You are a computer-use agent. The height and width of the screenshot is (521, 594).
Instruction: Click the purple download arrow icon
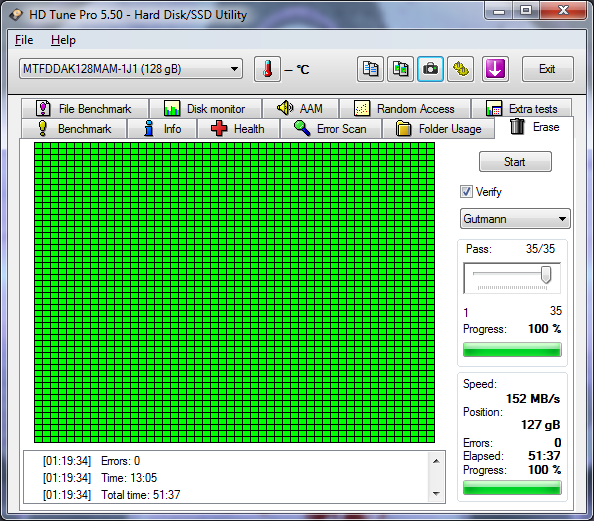click(x=495, y=69)
